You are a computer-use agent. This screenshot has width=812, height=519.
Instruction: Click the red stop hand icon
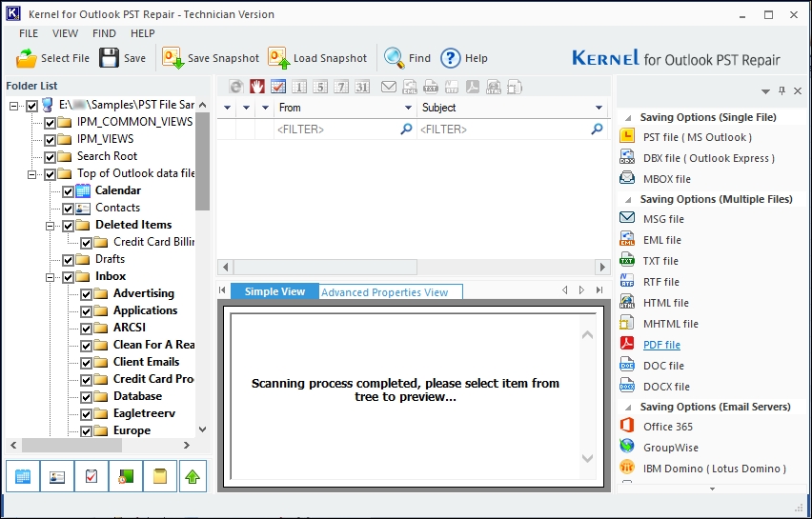[257, 87]
